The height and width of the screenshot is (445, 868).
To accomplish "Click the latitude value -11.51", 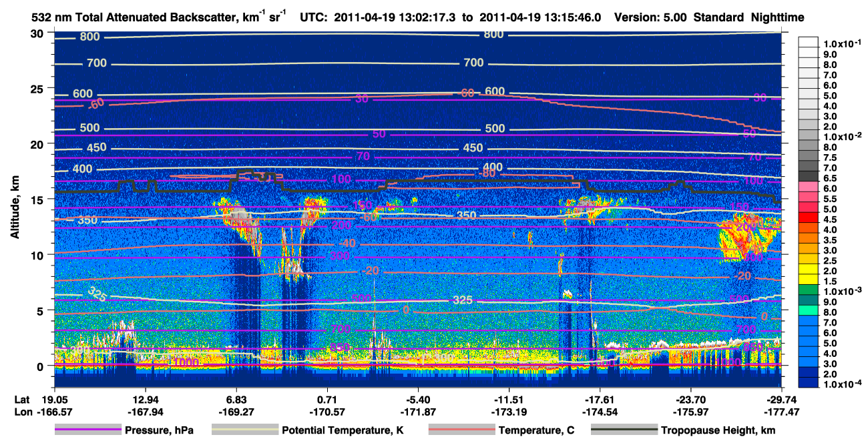I will [x=509, y=398].
